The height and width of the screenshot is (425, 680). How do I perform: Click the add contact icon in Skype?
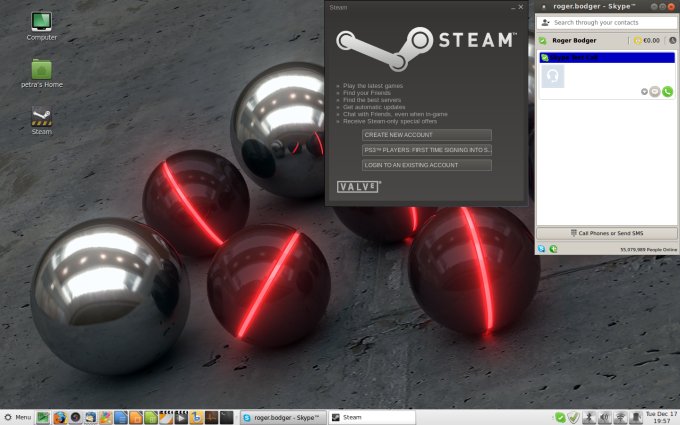point(545,21)
